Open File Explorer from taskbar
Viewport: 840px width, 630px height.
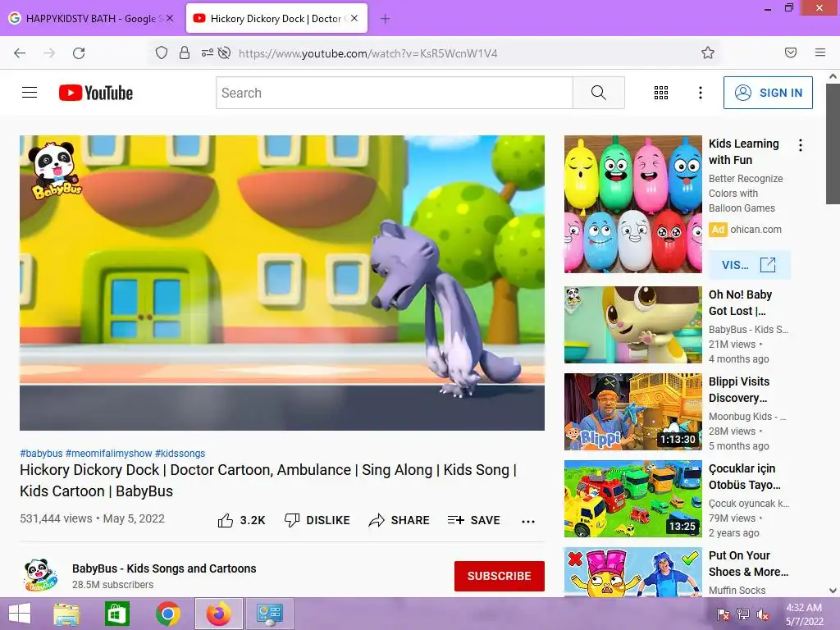66,614
